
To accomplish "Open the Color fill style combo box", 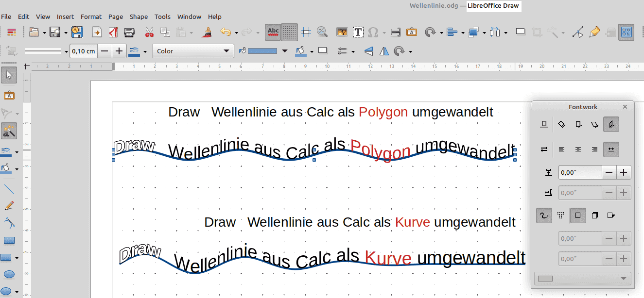I will click(x=193, y=51).
